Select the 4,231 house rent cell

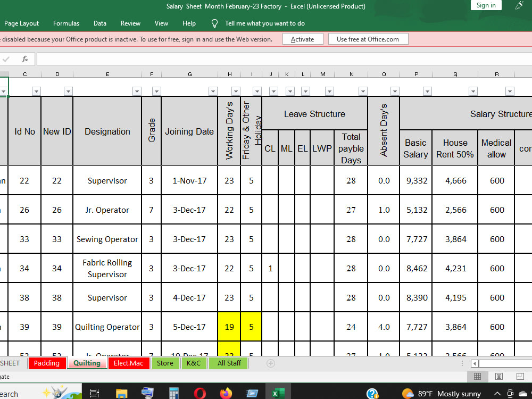(455, 268)
